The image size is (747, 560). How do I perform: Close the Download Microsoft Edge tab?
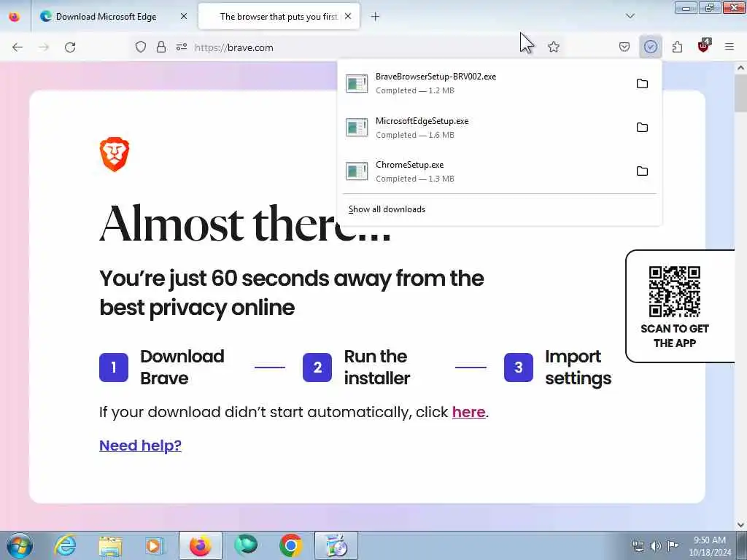point(184,17)
